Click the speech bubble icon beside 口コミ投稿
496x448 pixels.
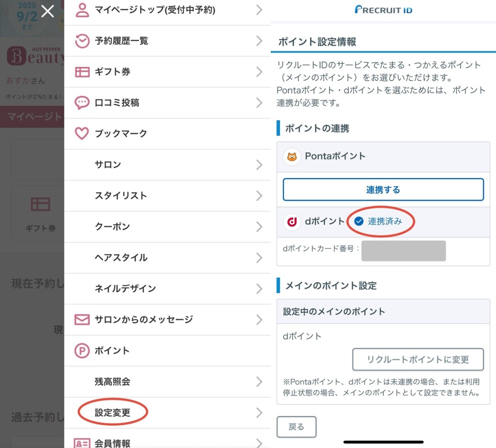click(83, 102)
